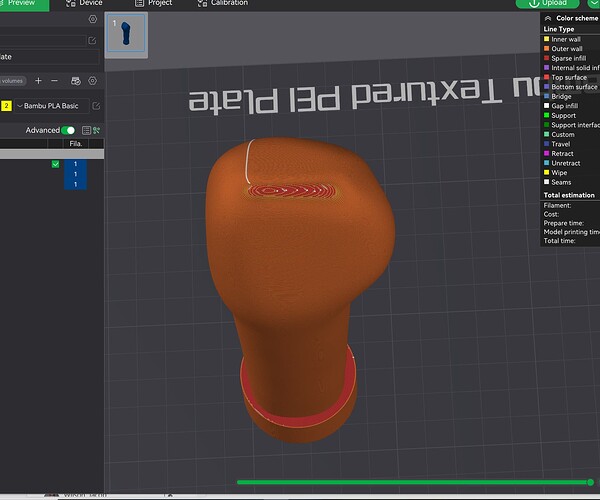Click the green horizontal move slider thumb
The height and width of the screenshot is (500, 600).
(x=590, y=482)
